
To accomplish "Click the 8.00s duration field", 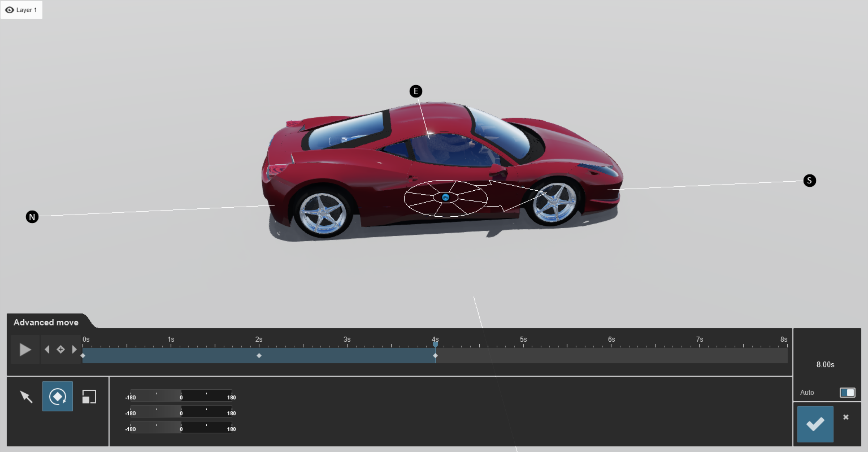I will coord(825,365).
